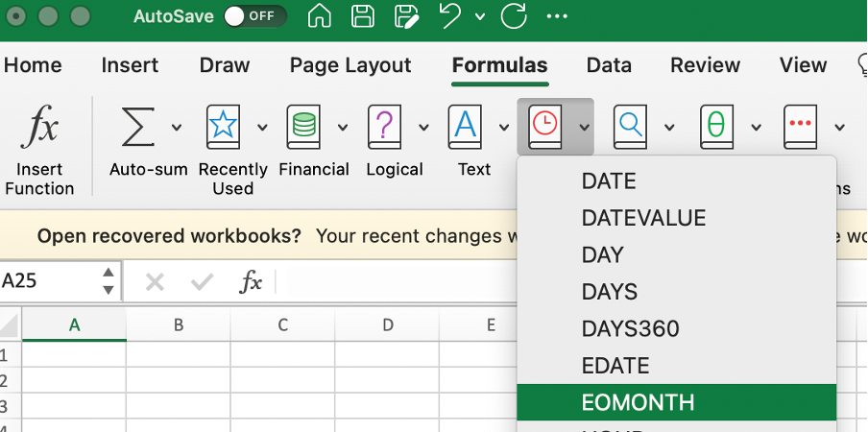
Task: Click the Undo arrow button
Action: point(450,16)
